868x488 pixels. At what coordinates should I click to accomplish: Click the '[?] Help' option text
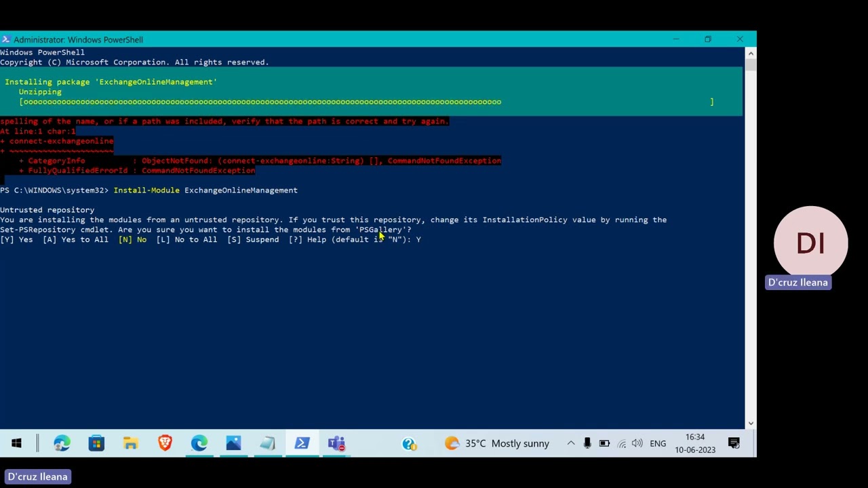(x=307, y=239)
